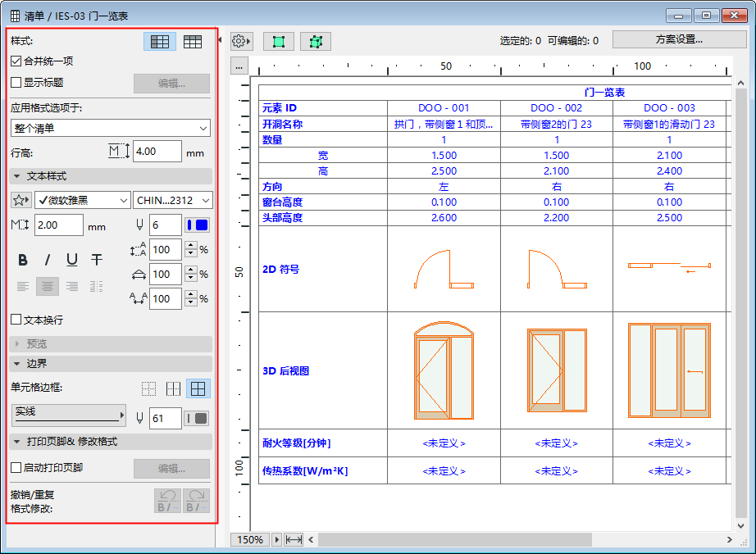Select DOO - 003 2D symbol thumbnail

pos(669,267)
